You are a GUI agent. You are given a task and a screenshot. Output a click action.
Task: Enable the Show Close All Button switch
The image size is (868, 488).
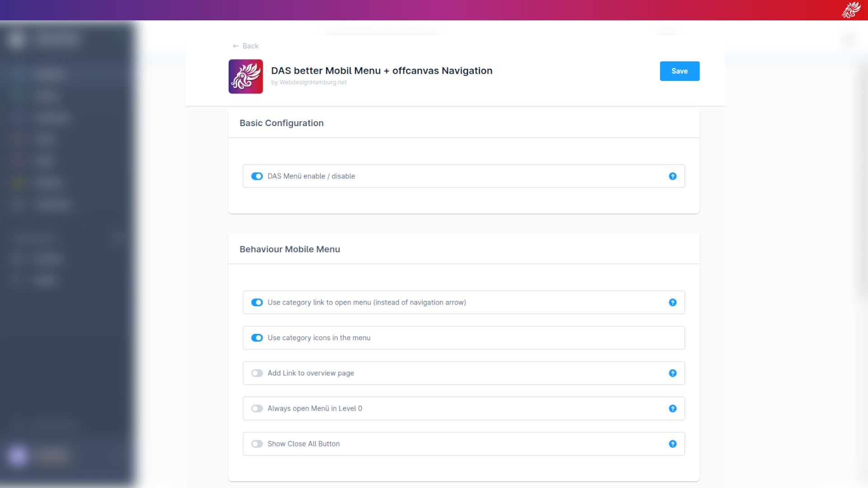(x=257, y=444)
